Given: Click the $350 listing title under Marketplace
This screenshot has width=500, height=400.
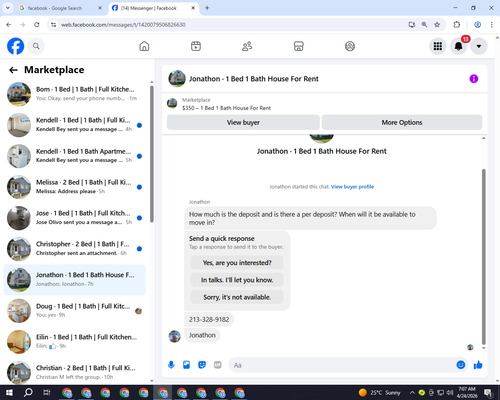Looking at the screenshot, I should pos(226,108).
